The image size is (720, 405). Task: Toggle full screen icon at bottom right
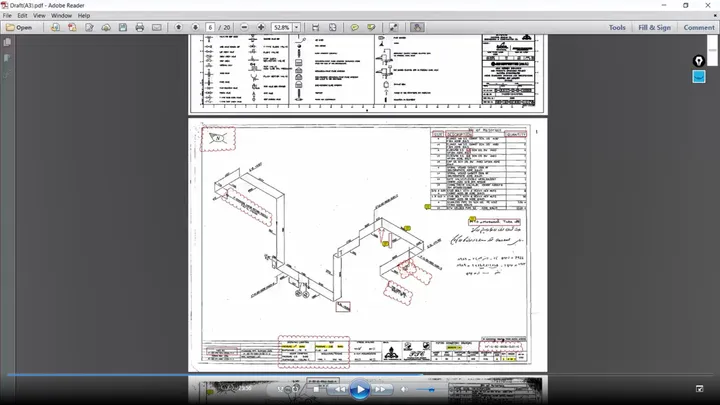[699, 389]
